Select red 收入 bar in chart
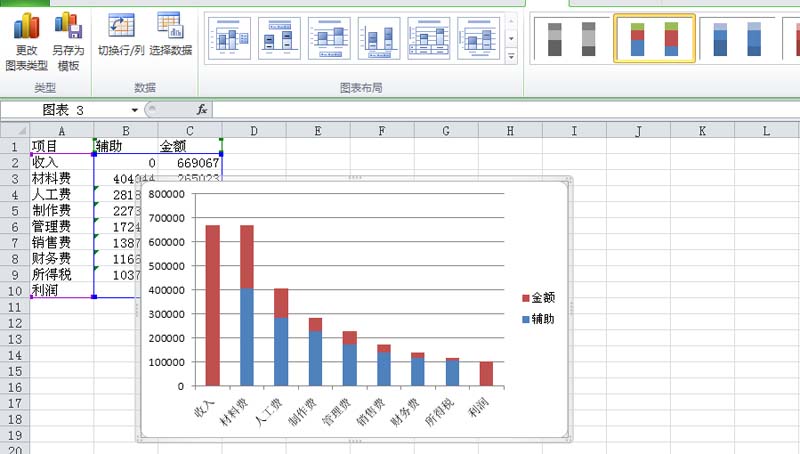Screen dimensions: 800x454 [213, 306]
